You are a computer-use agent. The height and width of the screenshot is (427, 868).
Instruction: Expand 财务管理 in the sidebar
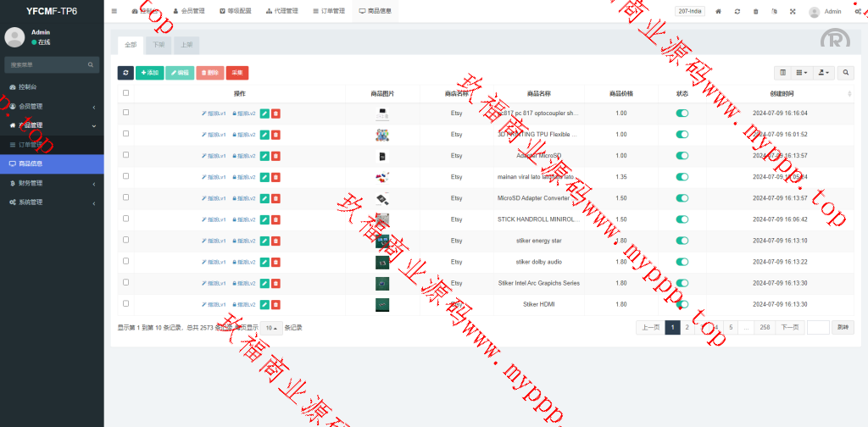(51, 183)
